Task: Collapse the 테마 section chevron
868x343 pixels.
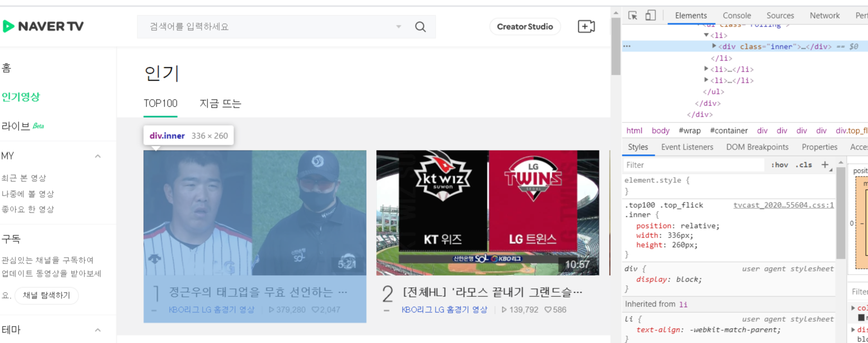Action: point(98,330)
